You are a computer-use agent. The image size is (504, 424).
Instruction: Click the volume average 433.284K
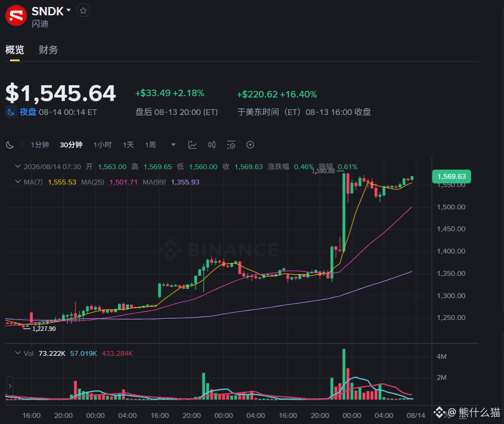[x=117, y=353]
